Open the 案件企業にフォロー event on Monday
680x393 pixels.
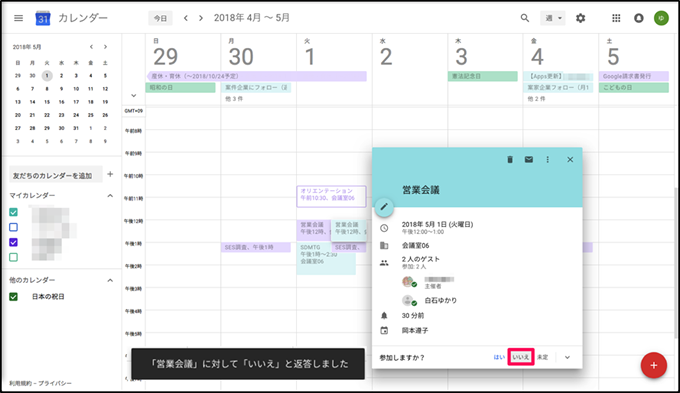click(256, 88)
